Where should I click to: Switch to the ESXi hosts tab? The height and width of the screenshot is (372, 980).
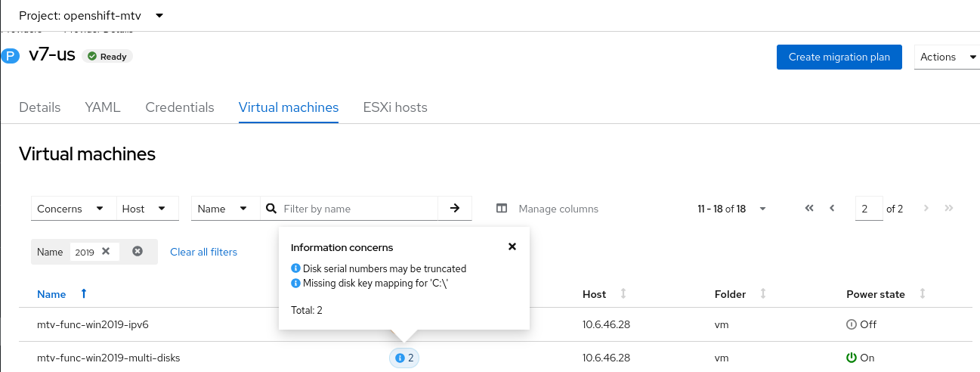(395, 107)
